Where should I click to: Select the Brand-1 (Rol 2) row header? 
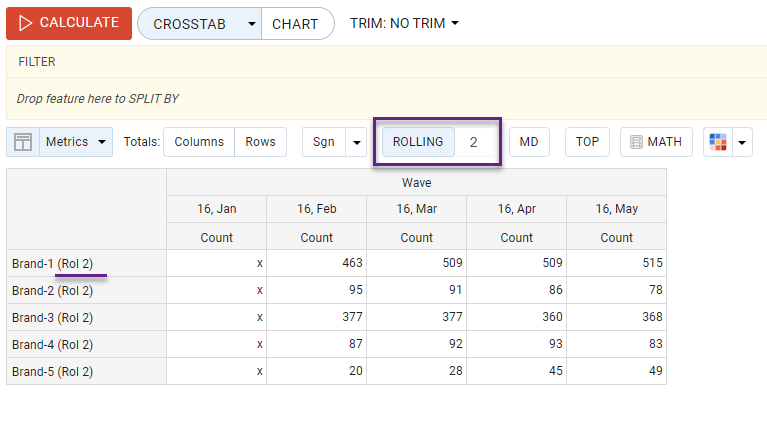(52, 263)
